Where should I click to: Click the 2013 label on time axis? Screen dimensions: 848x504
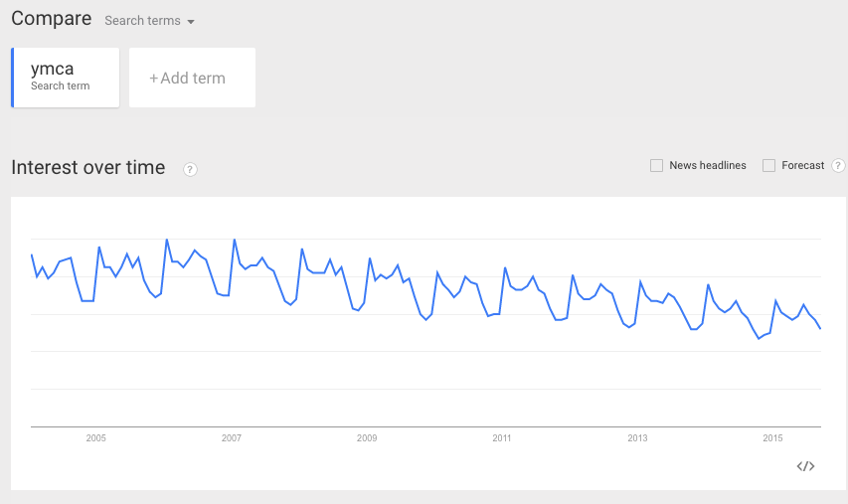637,438
